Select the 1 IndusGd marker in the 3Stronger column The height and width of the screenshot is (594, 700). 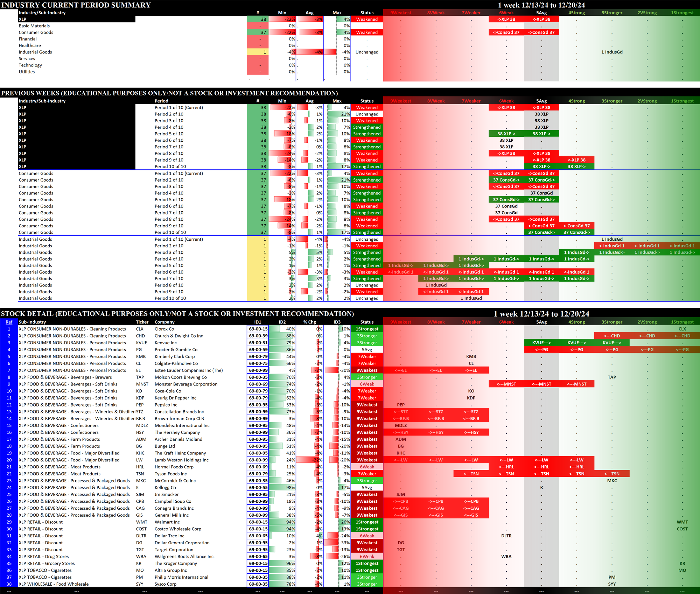[x=611, y=52]
